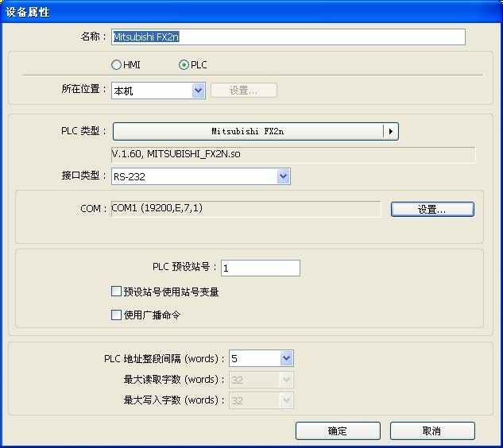The width and height of the screenshot is (503, 448).
Task: Confirm with the 确定 button
Action: click(338, 431)
